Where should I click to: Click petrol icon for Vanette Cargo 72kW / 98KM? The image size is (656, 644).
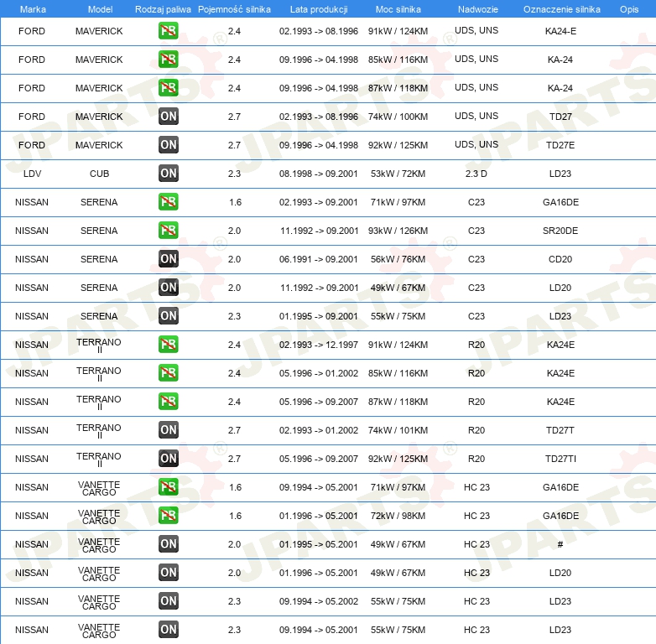(168, 516)
